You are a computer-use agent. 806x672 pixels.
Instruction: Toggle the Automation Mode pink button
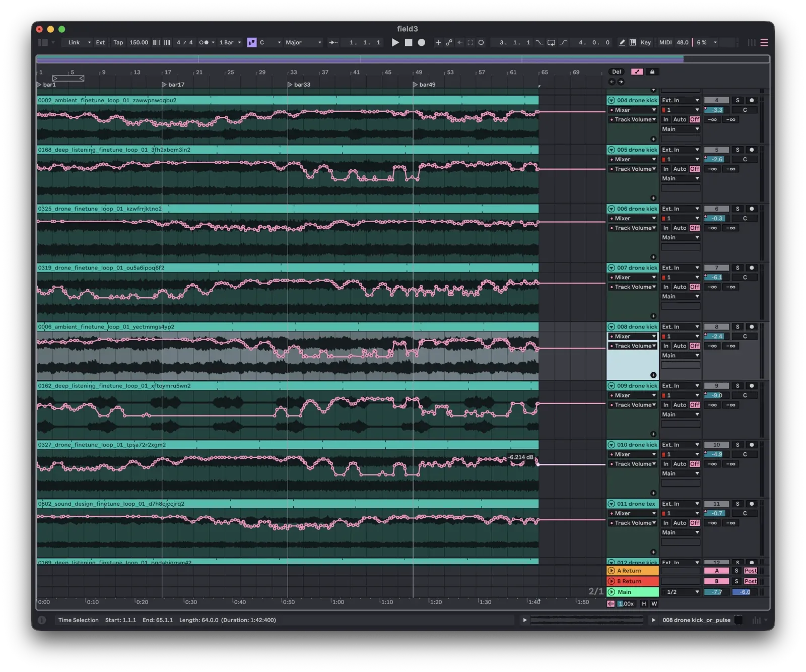[x=637, y=72]
